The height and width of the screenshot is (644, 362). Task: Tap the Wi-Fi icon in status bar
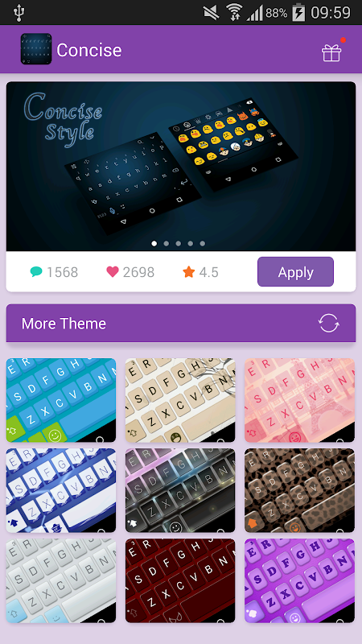pyautogui.click(x=234, y=13)
